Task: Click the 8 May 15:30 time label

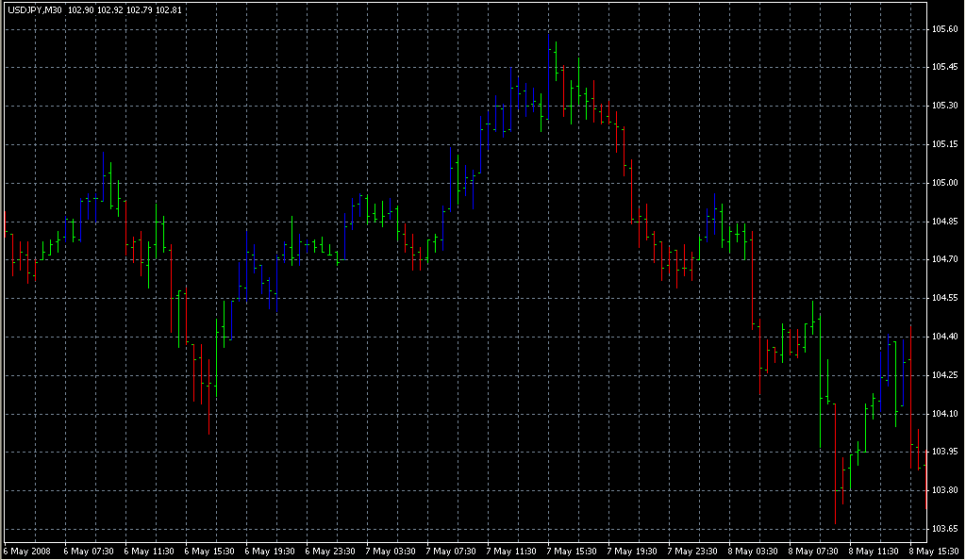Action: pos(934,552)
